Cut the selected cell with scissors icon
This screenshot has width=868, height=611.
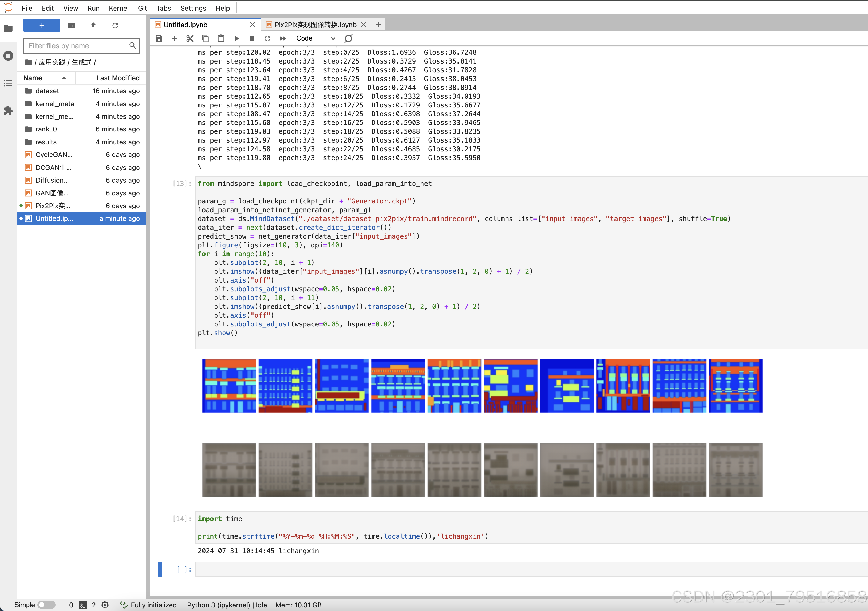point(190,38)
